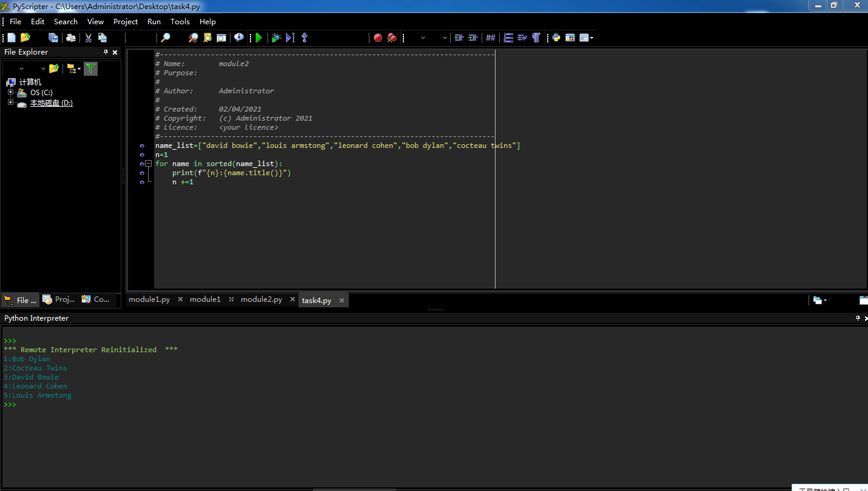Toggle the line numbers icon
Image resolution: width=868 pixels, height=491 pixels.
pyautogui.click(x=508, y=38)
